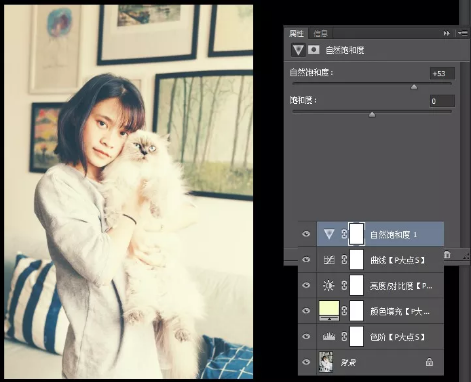Select the mask thumbnail of 色阶 layer
The width and height of the screenshot is (471, 382).
tap(356, 336)
